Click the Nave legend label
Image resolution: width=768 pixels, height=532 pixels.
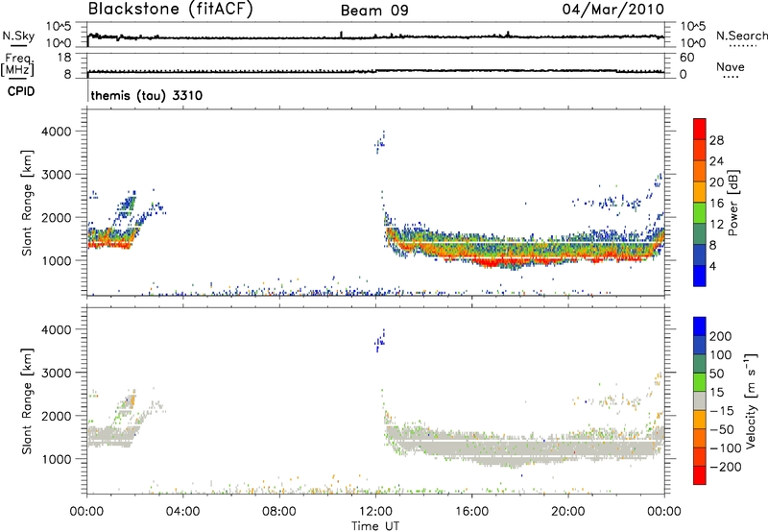tap(731, 67)
